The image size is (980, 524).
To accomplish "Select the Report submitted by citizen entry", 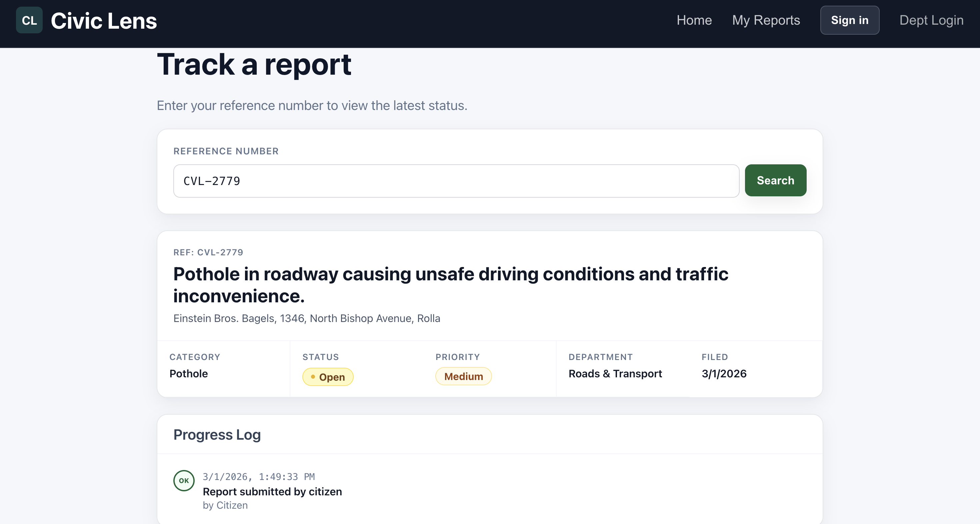I will (272, 492).
